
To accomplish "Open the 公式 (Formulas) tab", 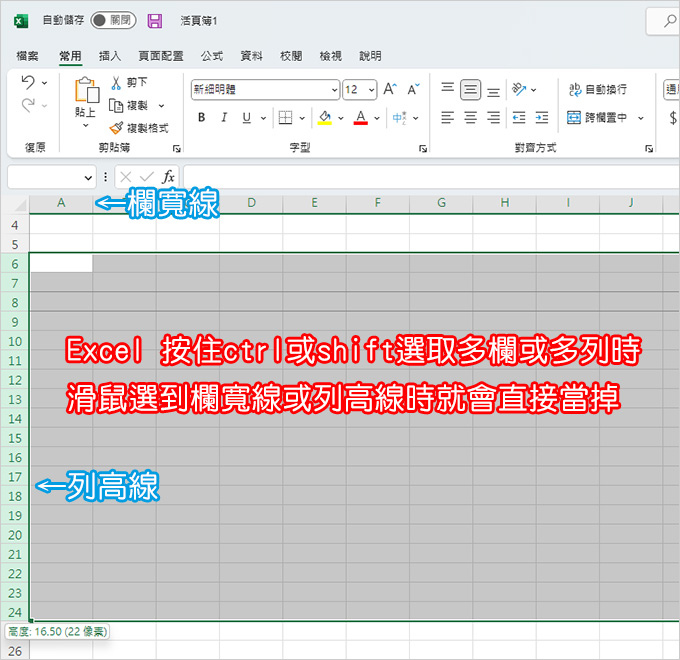I will click(212, 56).
